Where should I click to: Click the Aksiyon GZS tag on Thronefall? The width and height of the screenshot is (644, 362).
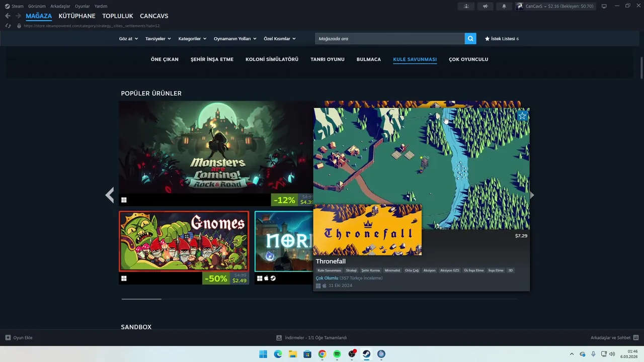pos(450,270)
